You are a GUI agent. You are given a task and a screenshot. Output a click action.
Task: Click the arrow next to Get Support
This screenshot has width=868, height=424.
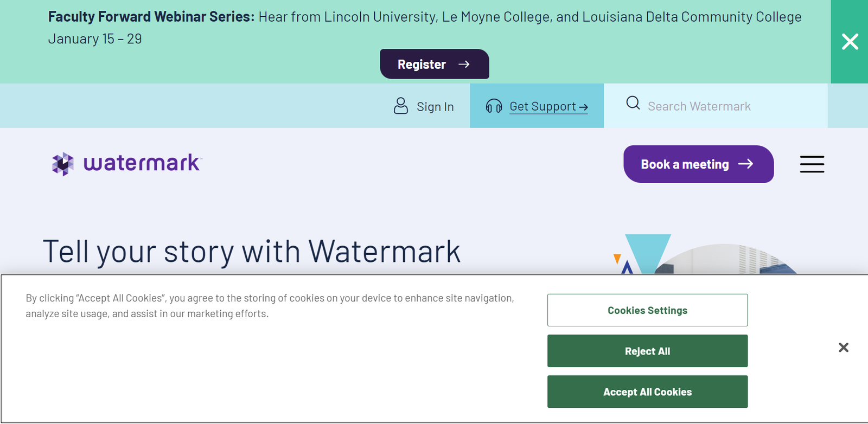click(583, 107)
